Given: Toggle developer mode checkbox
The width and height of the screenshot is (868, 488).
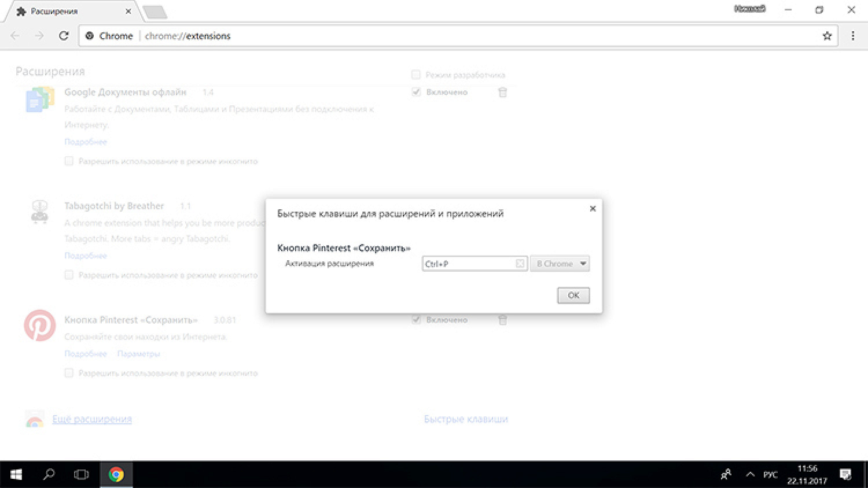Looking at the screenshot, I should (415, 75).
